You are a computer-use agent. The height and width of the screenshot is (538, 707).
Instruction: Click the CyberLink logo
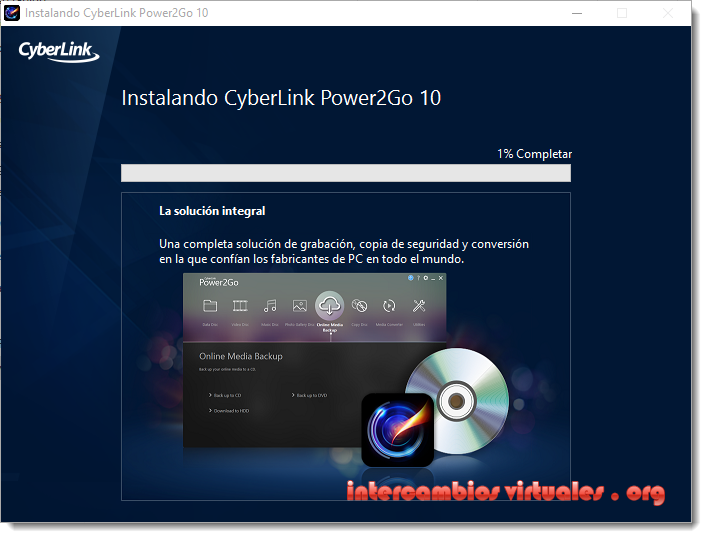(x=59, y=51)
